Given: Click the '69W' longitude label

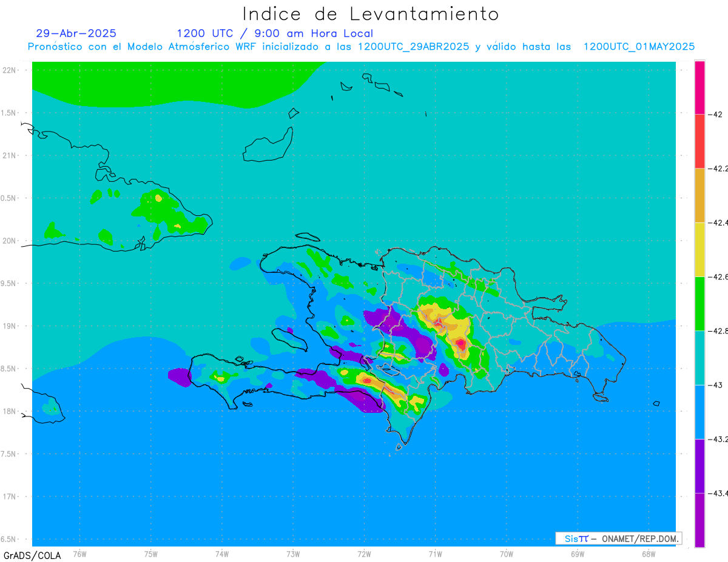Looking at the screenshot, I should [x=577, y=554].
